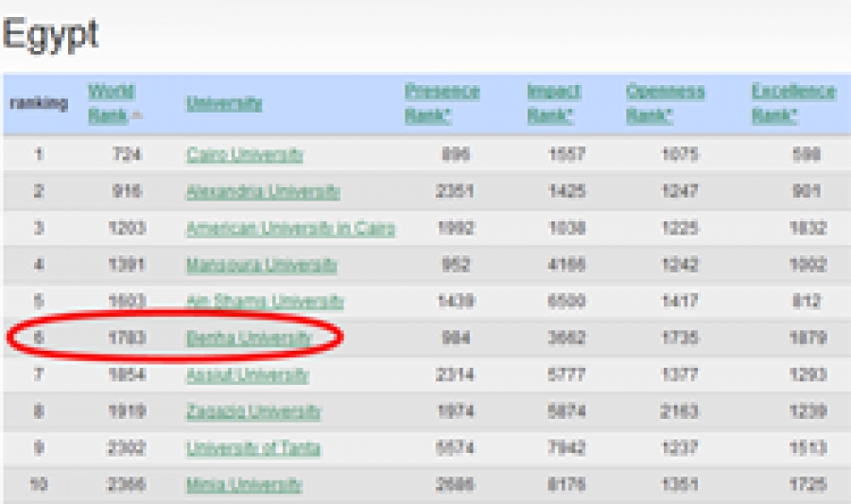Sort by the World Rank column header

tap(112, 103)
